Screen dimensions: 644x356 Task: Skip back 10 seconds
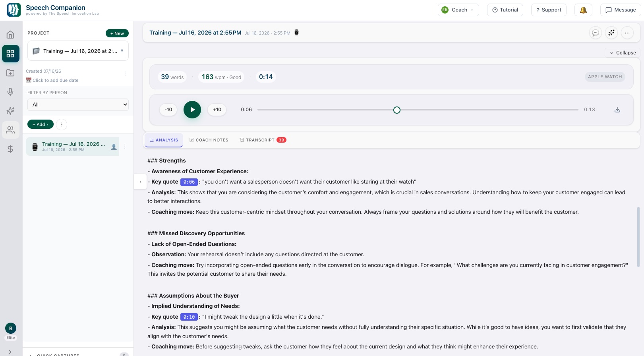pos(168,110)
